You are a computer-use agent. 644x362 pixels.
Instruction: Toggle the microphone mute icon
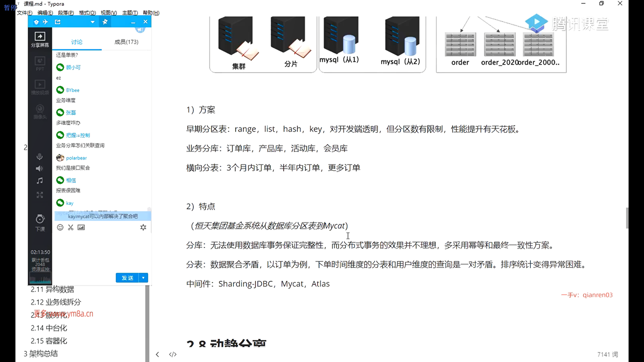point(40,157)
